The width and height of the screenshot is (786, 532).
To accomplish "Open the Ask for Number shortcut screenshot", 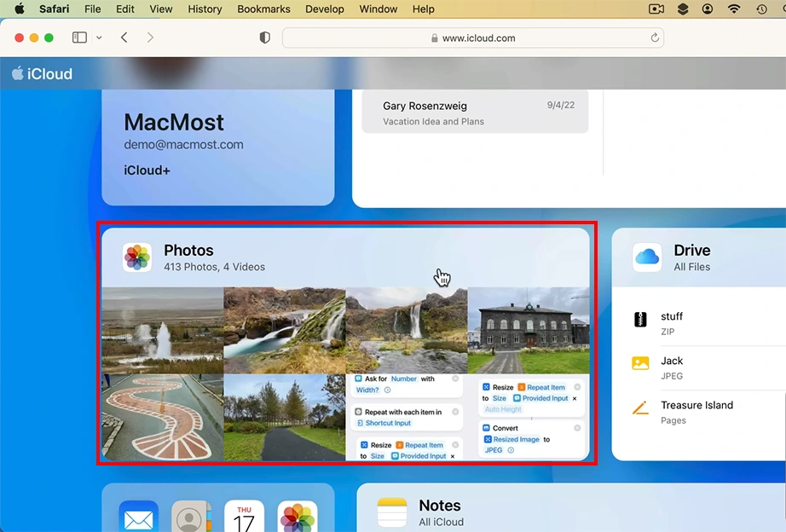I will [407, 417].
